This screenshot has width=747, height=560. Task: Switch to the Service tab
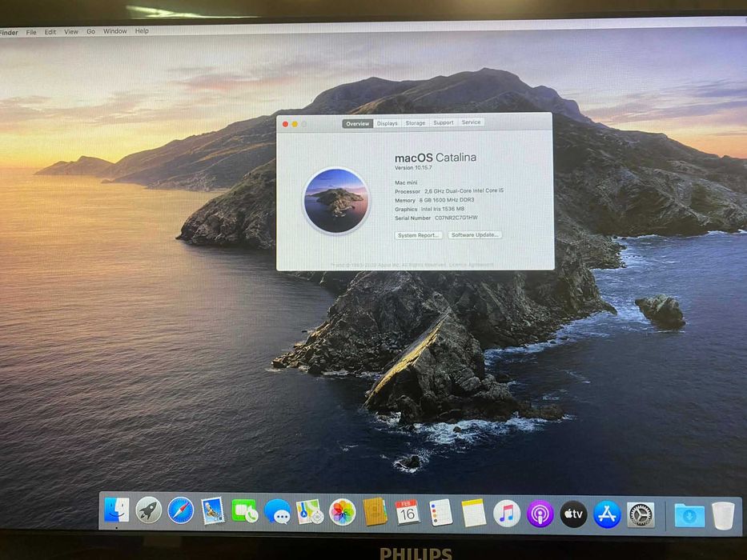click(471, 122)
